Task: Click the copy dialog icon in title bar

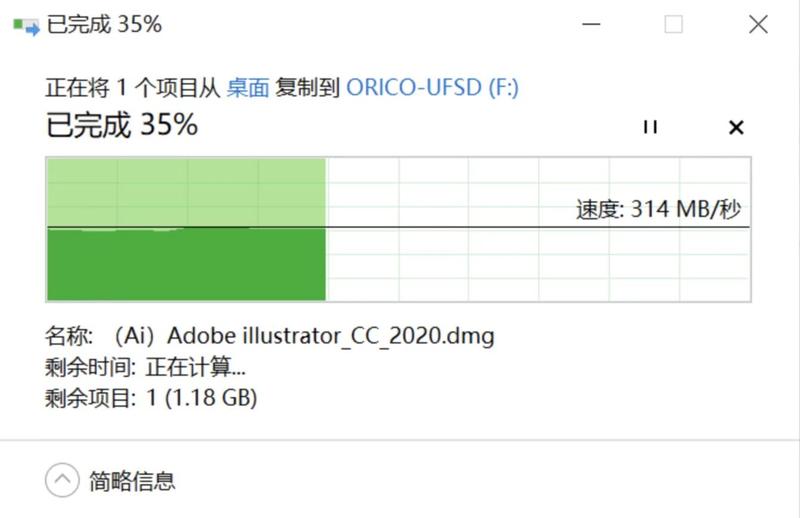Action: coord(26,26)
